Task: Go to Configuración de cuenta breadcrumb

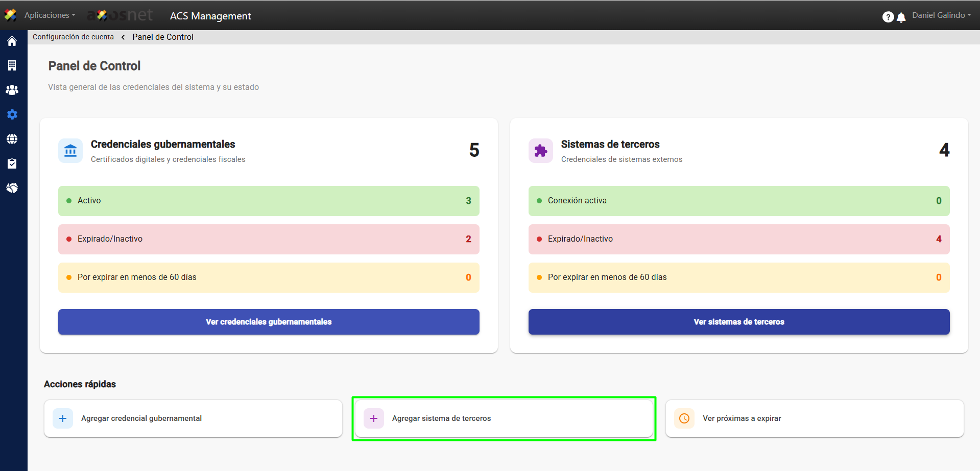Action: tap(73, 37)
